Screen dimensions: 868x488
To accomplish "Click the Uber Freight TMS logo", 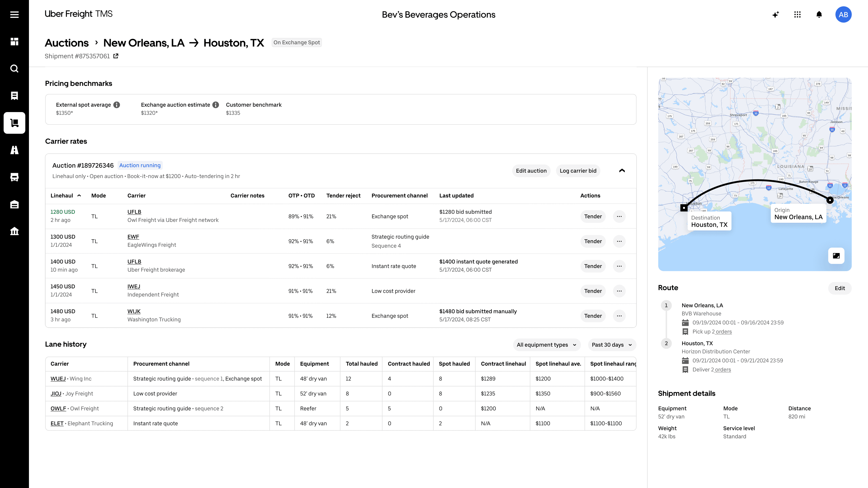I will pos(78,14).
